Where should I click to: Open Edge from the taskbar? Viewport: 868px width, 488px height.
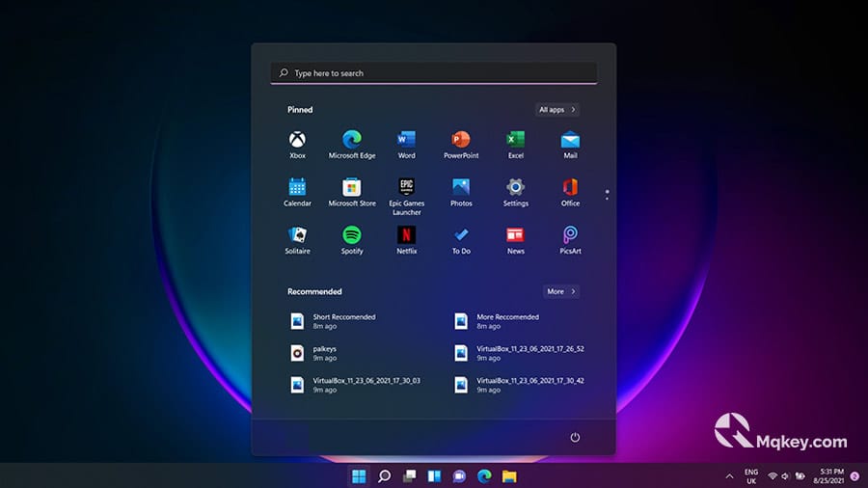tap(484, 475)
